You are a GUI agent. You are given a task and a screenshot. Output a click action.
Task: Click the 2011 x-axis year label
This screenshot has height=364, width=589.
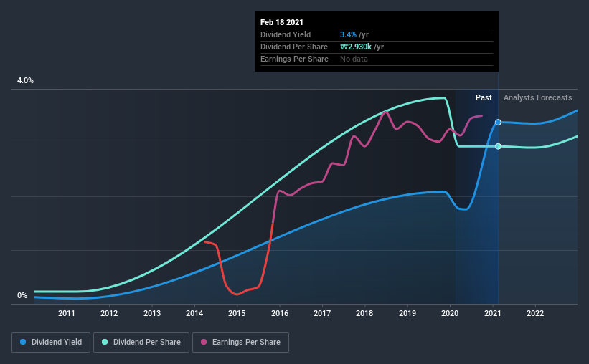coord(67,313)
